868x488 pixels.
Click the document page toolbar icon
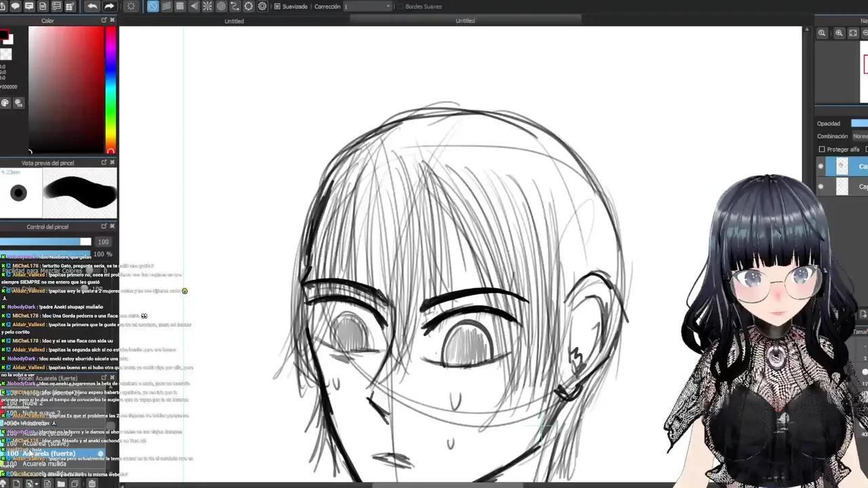[x=43, y=6]
